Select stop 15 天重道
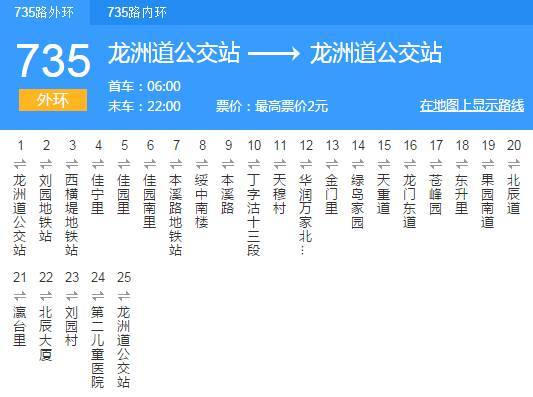The width and height of the screenshot is (533, 397). pos(384,194)
